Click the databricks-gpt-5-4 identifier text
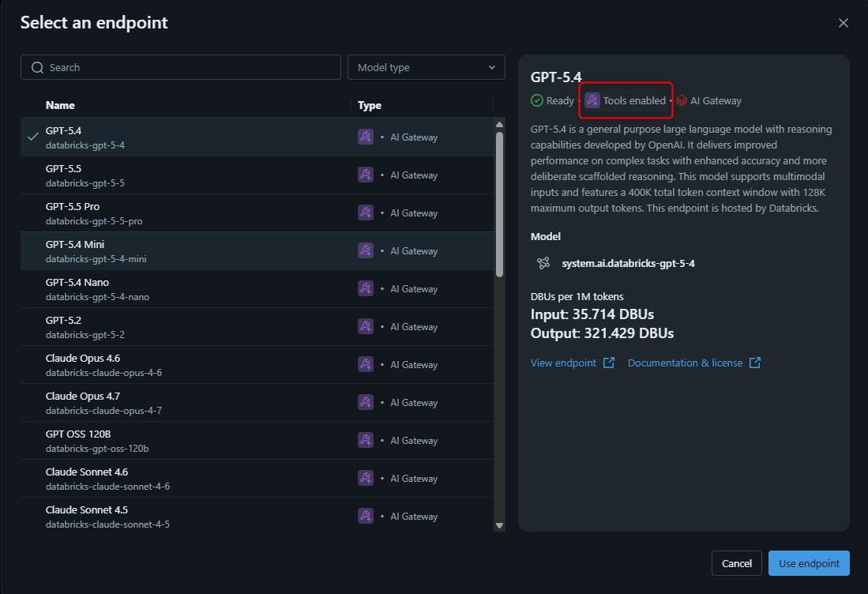The width and height of the screenshot is (868, 594). click(85, 145)
